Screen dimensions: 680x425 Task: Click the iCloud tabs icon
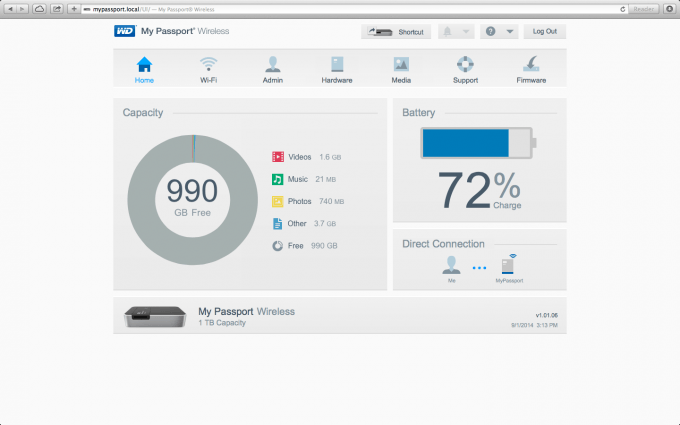[39, 9]
